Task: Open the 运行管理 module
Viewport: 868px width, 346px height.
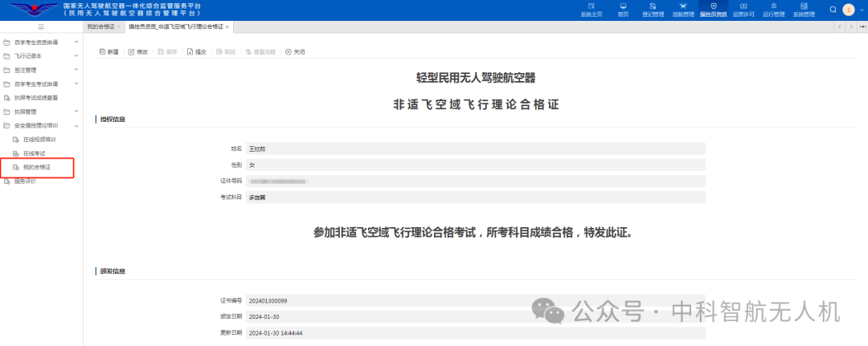Action: [x=773, y=10]
